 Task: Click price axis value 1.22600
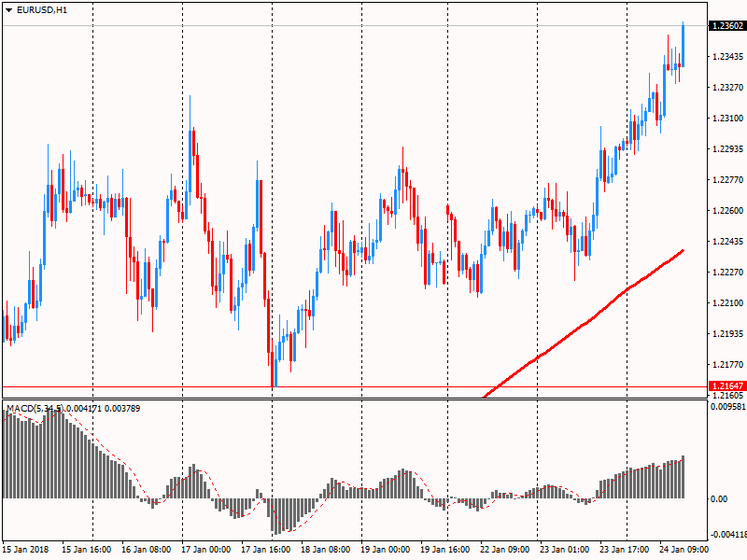727,211
